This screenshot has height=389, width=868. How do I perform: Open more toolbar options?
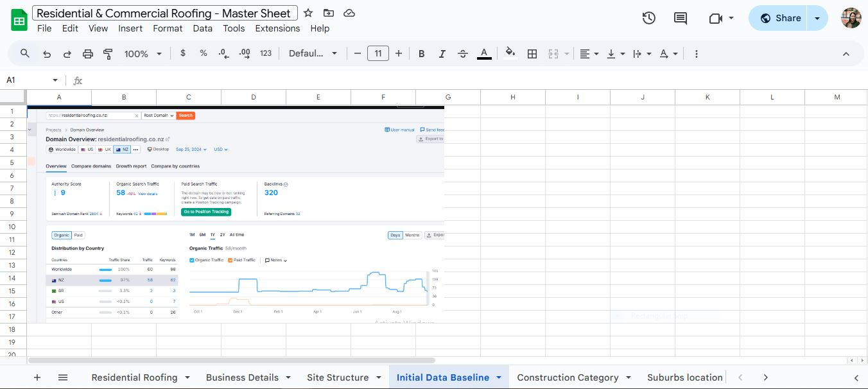[697, 54]
